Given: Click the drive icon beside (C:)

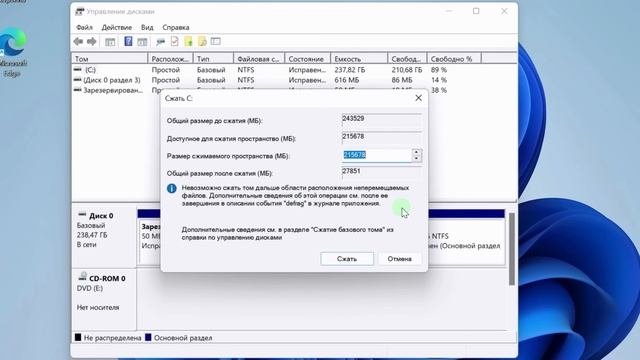Looking at the screenshot, I should click(78, 70).
